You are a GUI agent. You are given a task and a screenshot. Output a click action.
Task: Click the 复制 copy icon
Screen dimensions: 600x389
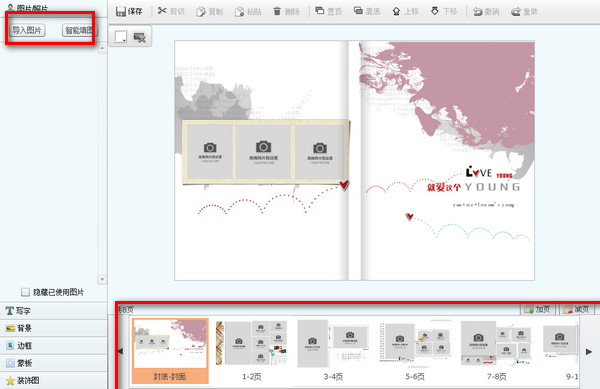pyautogui.click(x=201, y=12)
